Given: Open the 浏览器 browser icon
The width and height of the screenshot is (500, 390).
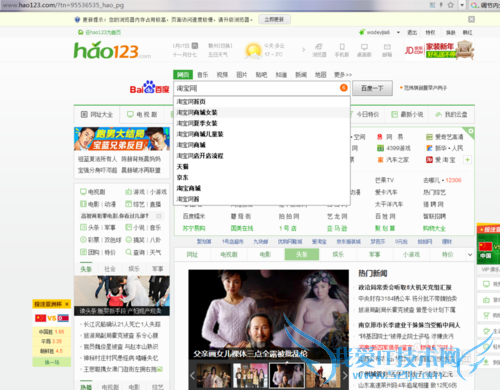Looking at the screenshot, I should click(x=319, y=47).
